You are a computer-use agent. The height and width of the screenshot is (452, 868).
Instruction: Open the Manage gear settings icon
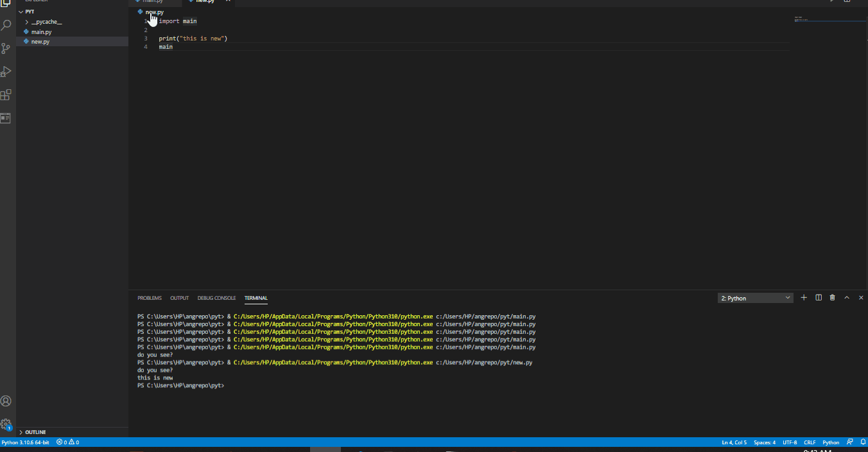click(6, 424)
